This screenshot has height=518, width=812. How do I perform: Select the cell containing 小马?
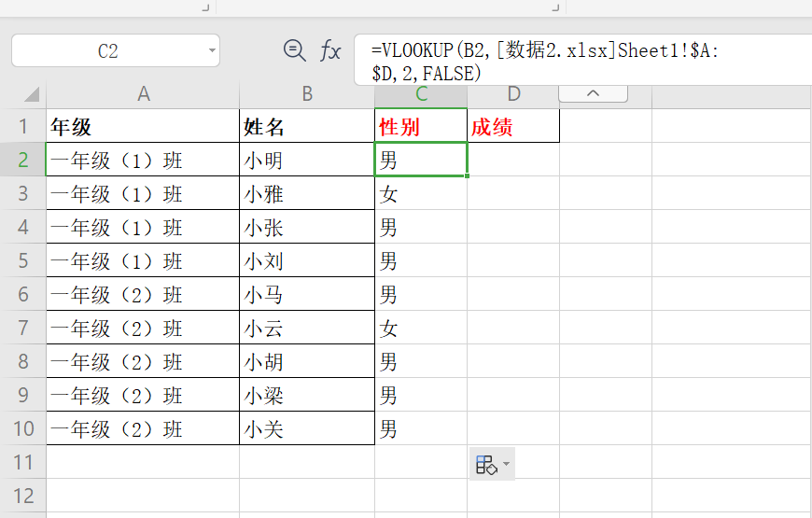pyautogui.click(x=307, y=294)
